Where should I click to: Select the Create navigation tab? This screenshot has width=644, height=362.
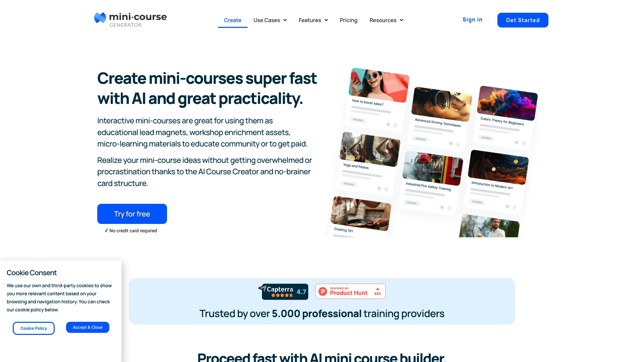(x=233, y=20)
